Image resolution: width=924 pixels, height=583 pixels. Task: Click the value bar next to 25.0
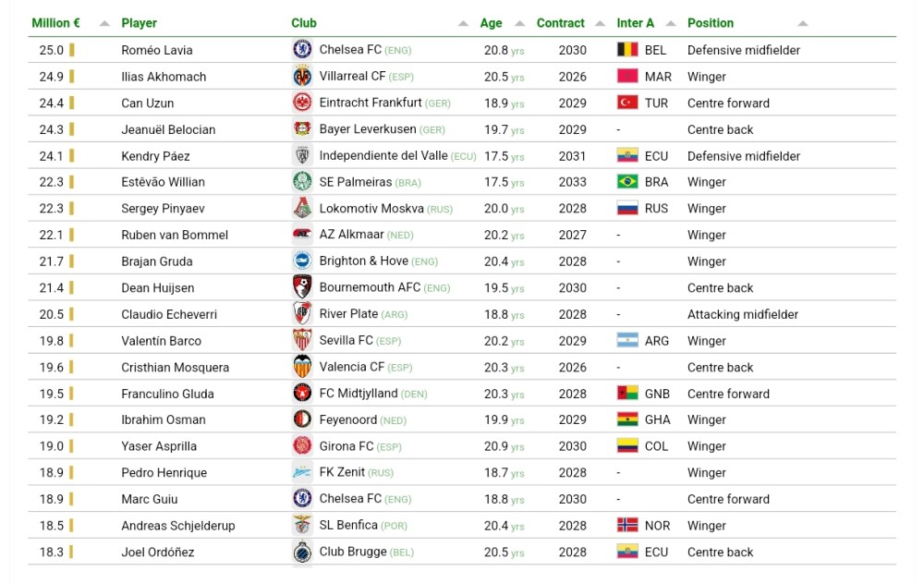point(72,50)
